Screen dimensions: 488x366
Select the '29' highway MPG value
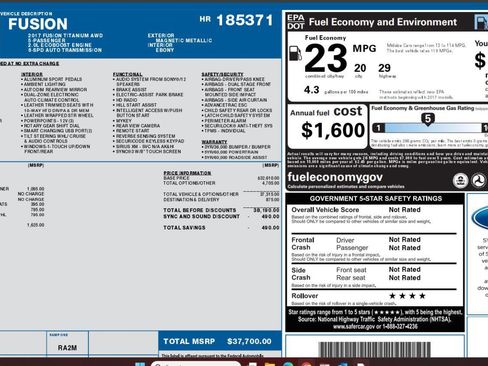pyautogui.click(x=384, y=68)
